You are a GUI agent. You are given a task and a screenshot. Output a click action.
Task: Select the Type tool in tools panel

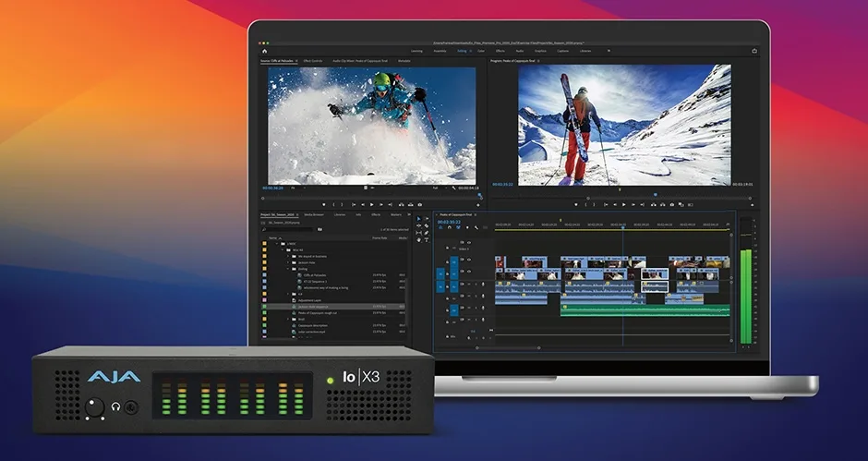425,238
